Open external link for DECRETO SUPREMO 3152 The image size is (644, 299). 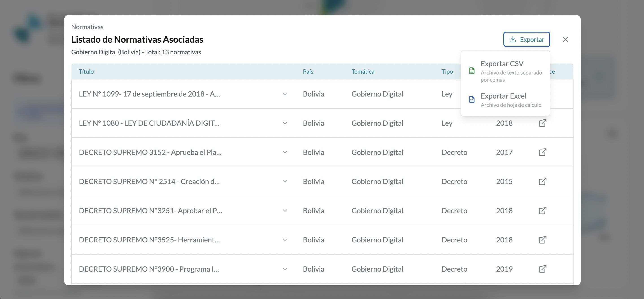point(542,152)
